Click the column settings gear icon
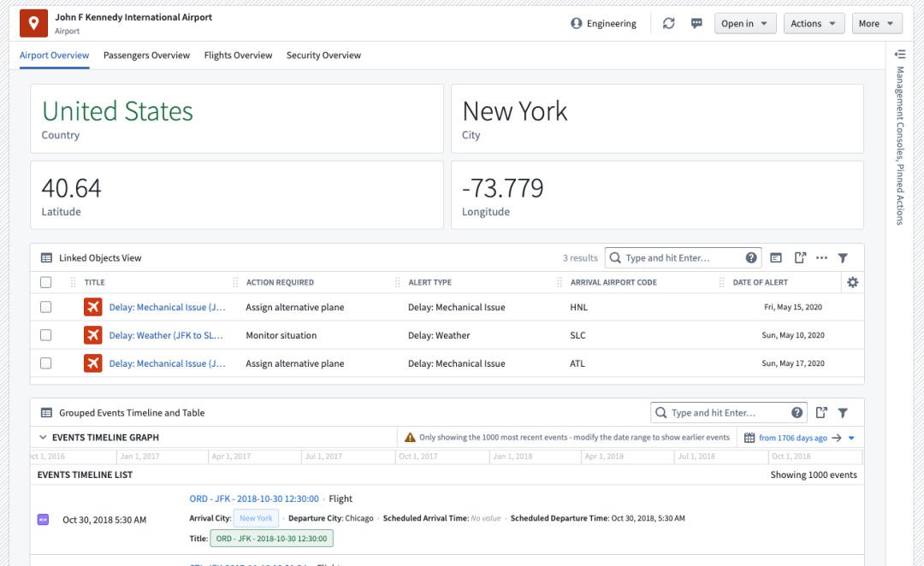924x566 pixels. (x=852, y=282)
